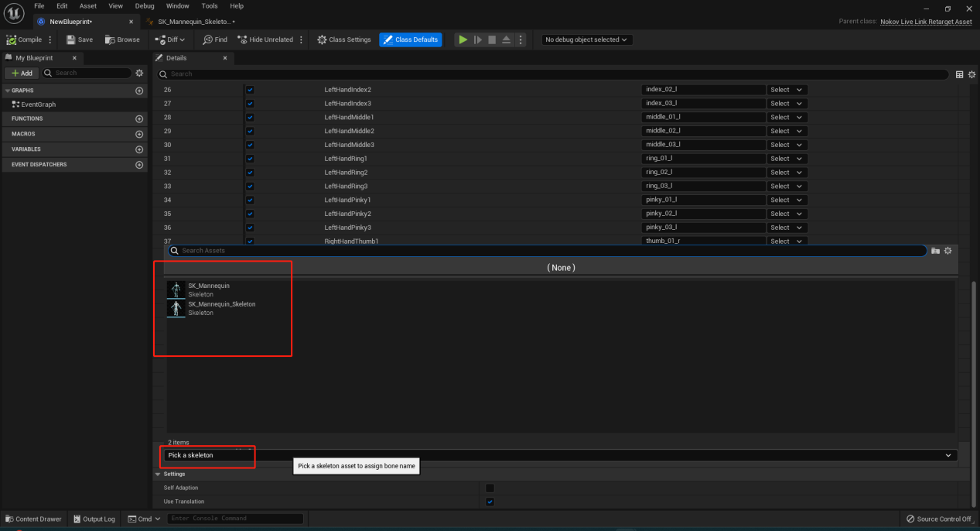Screen dimensions: 980x531
Task: Click the Details table view options icon
Action: pos(960,74)
